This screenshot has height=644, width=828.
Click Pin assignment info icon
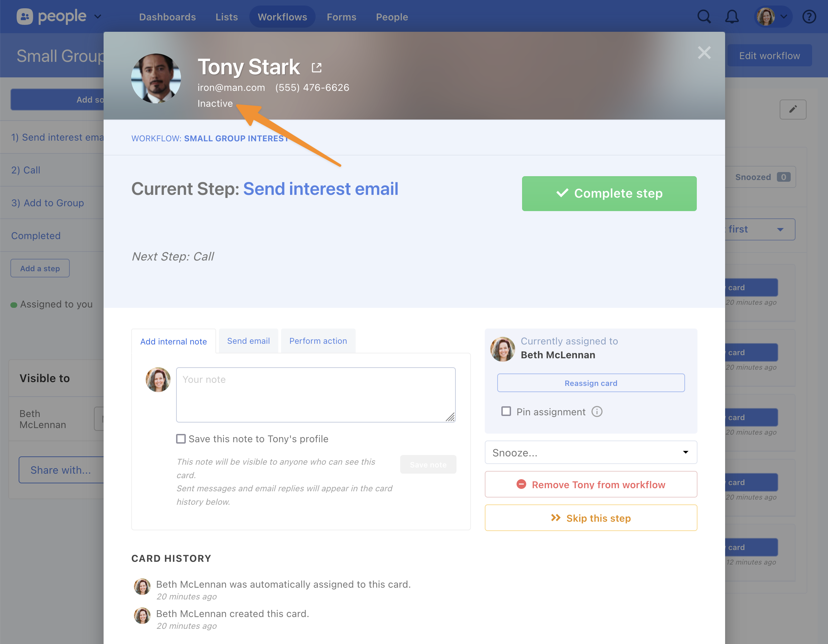(x=597, y=411)
